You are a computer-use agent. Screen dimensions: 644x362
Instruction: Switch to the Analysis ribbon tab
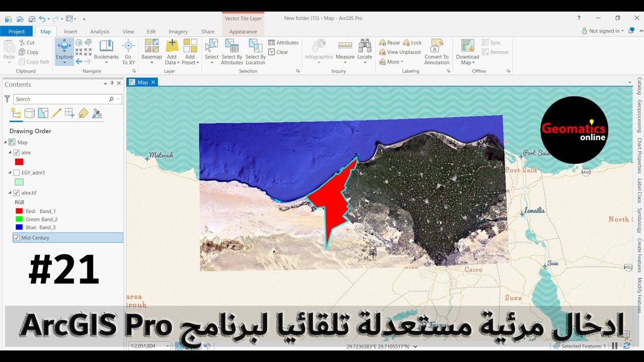(x=100, y=31)
